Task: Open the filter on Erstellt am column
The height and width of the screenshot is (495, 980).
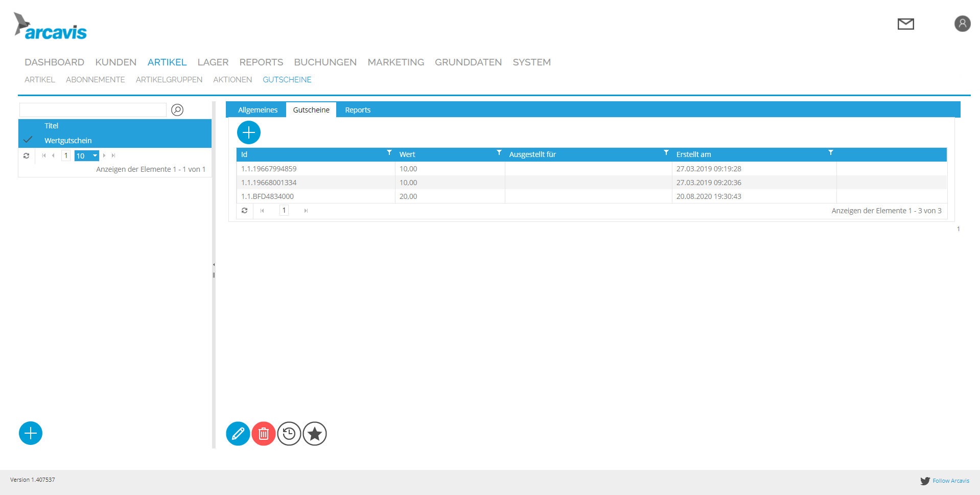Action: (831, 152)
